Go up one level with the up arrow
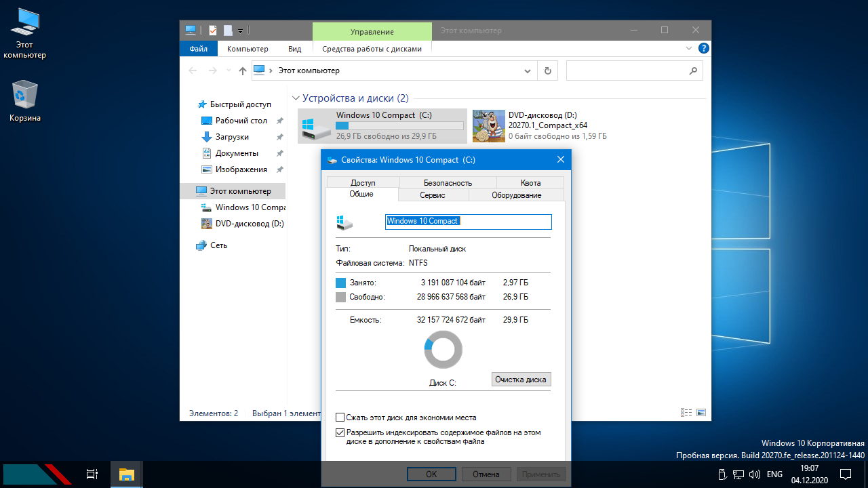Screen dimensions: 868x488 coord(243,70)
